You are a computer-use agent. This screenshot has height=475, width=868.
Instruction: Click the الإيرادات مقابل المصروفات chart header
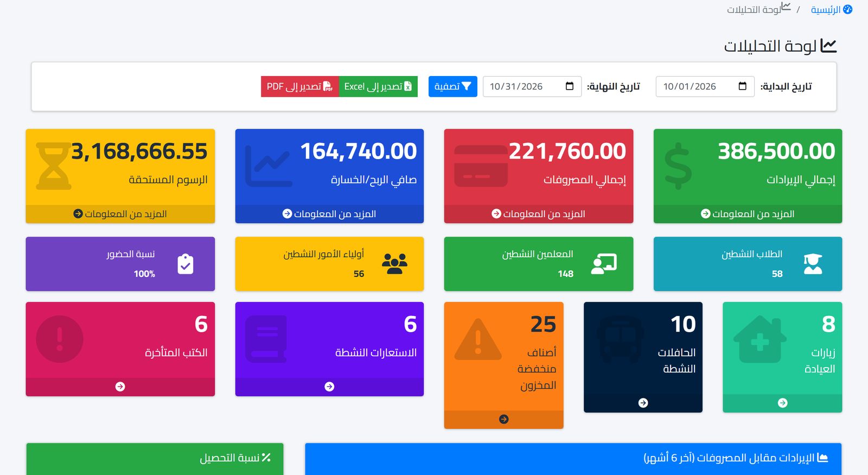click(x=573, y=458)
